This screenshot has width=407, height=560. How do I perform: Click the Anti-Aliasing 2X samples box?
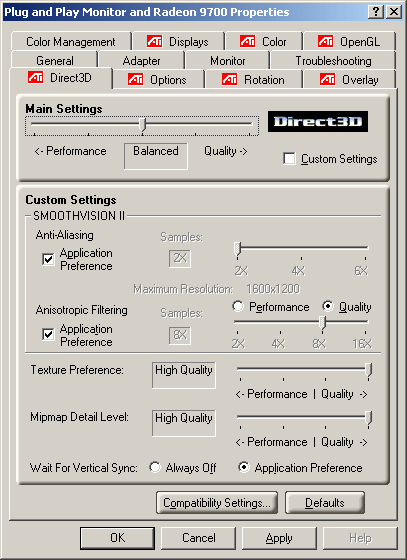180,259
